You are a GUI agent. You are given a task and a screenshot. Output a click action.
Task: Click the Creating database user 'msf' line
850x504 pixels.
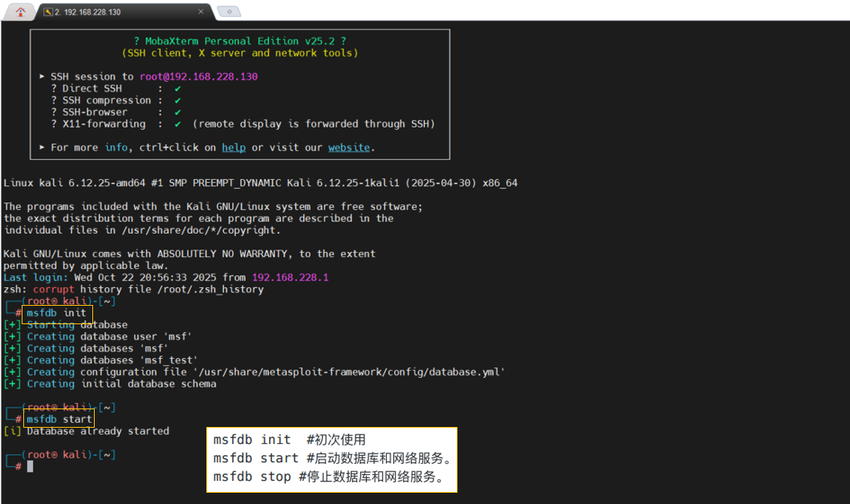pos(98,336)
